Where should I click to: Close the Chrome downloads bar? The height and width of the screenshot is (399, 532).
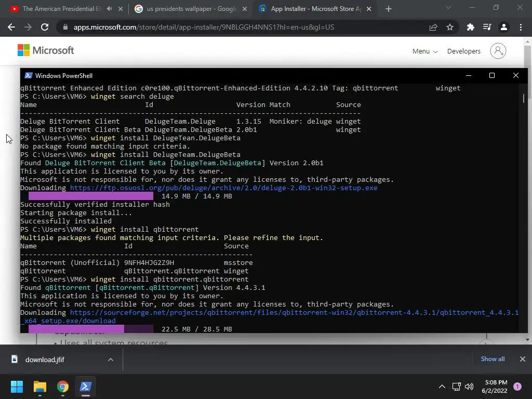(523, 359)
